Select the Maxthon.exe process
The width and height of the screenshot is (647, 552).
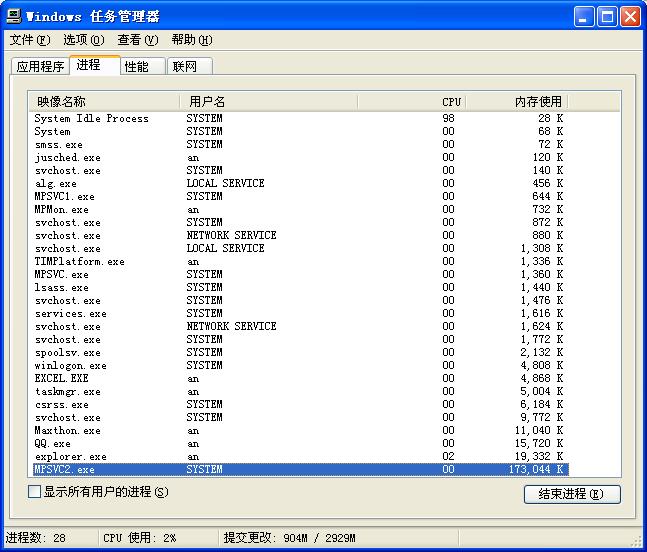300,430
